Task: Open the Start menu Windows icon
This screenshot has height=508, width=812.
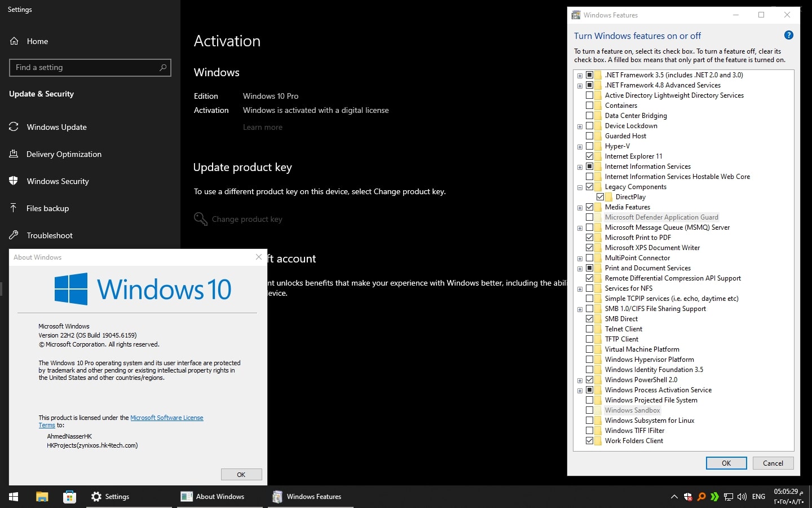Action: coord(14,497)
